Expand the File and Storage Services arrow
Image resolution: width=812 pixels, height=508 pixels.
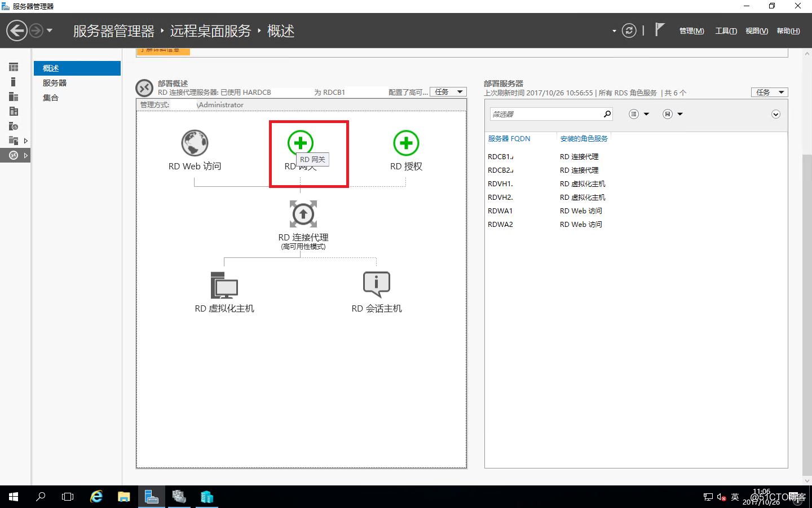coord(25,141)
